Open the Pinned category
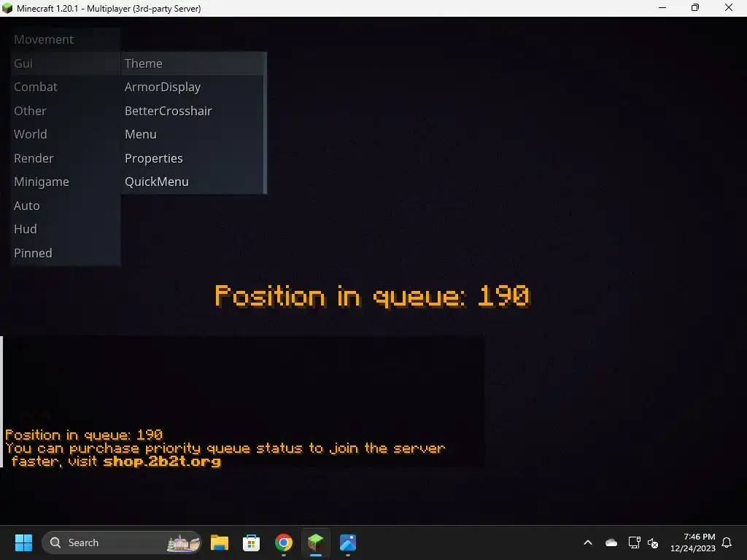Image resolution: width=747 pixels, height=560 pixels. (65, 253)
